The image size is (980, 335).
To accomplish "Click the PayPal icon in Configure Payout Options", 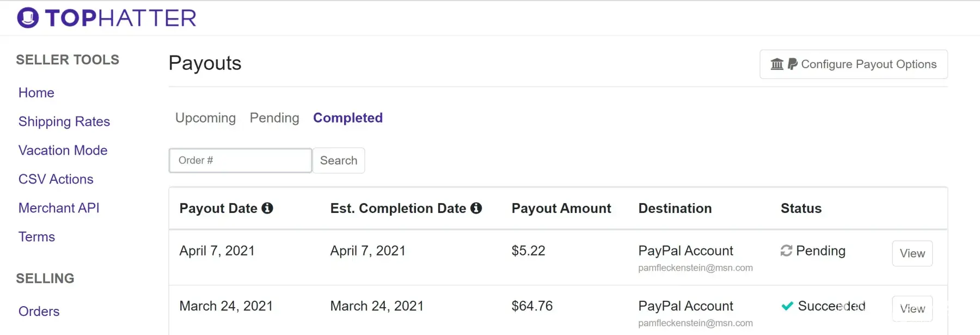I will tap(793, 64).
